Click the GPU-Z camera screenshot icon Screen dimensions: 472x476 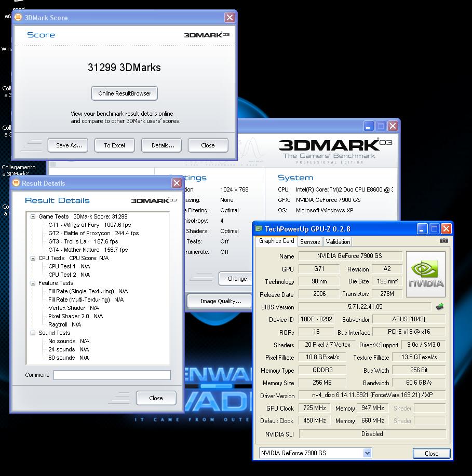pyautogui.click(x=444, y=241)
